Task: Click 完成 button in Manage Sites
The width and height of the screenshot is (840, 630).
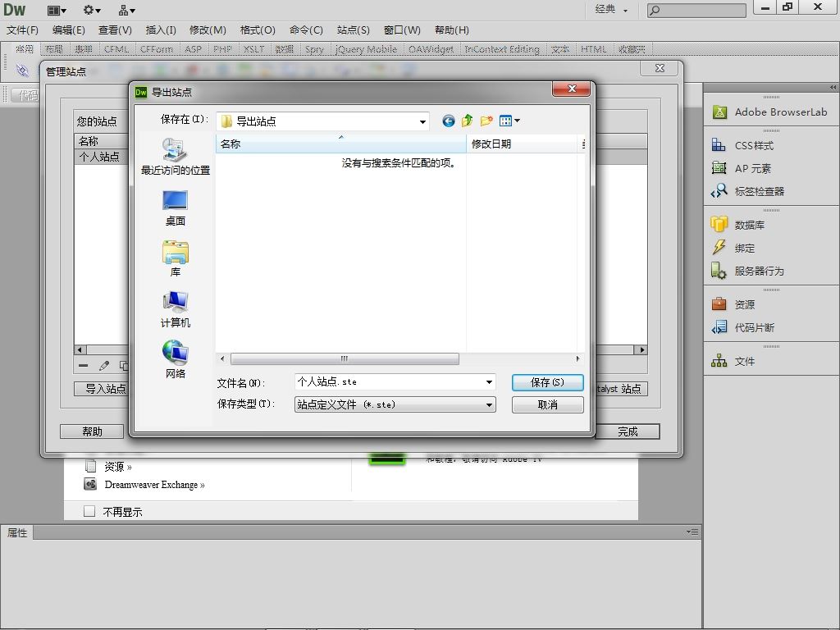Action: point(628,431)
